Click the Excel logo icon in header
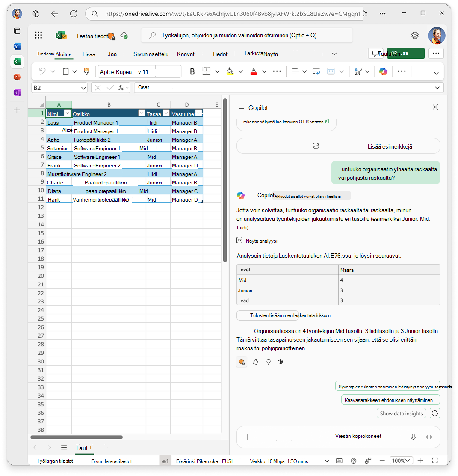Image resolution: width=458 pixels, height=476 pixels. (61, 36)
